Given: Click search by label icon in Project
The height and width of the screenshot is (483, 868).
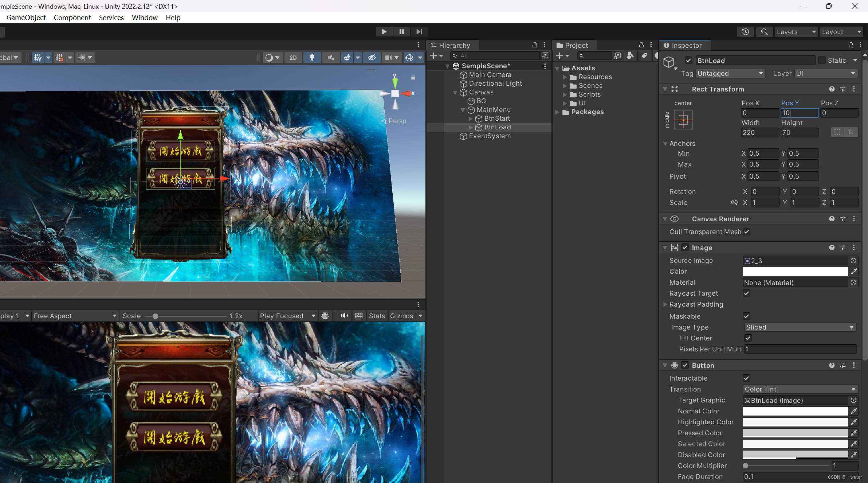Looking at the screenshot, I should click(644, 56).
